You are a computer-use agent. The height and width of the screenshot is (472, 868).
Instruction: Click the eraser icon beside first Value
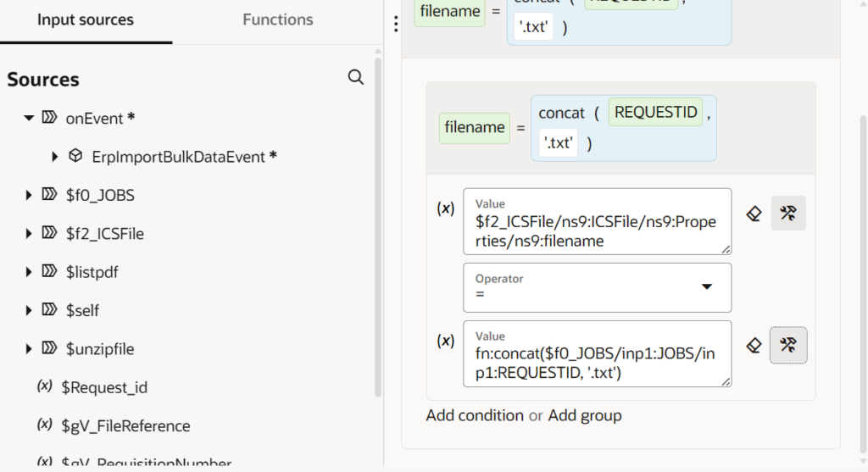click(x=753, y=214)
